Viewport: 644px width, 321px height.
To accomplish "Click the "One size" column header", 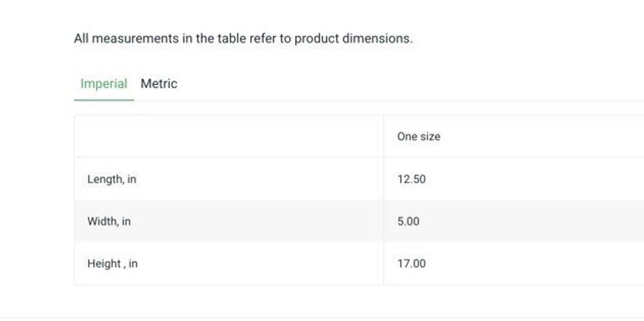I will (x=419, y=137).
